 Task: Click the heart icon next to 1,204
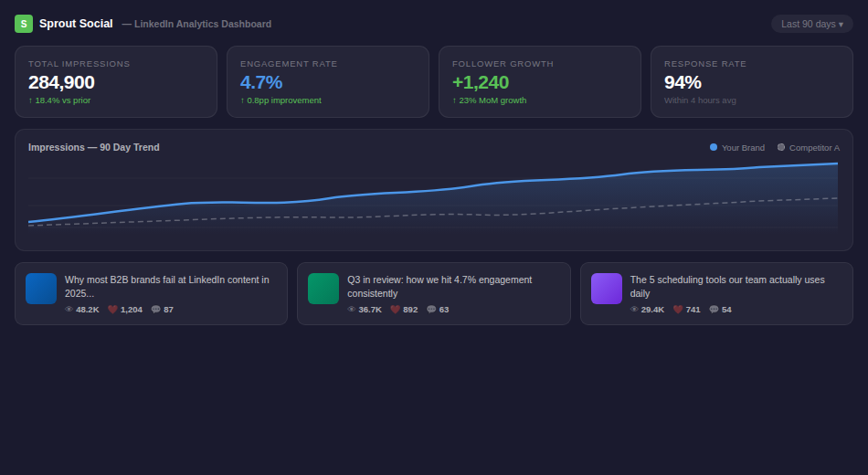[112, 310]
